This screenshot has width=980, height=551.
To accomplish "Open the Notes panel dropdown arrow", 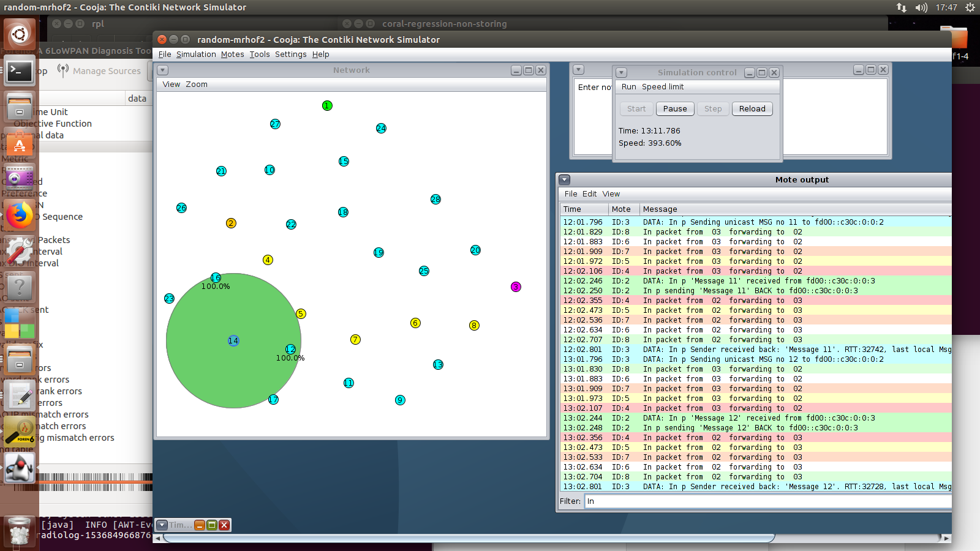I will 579,70.
